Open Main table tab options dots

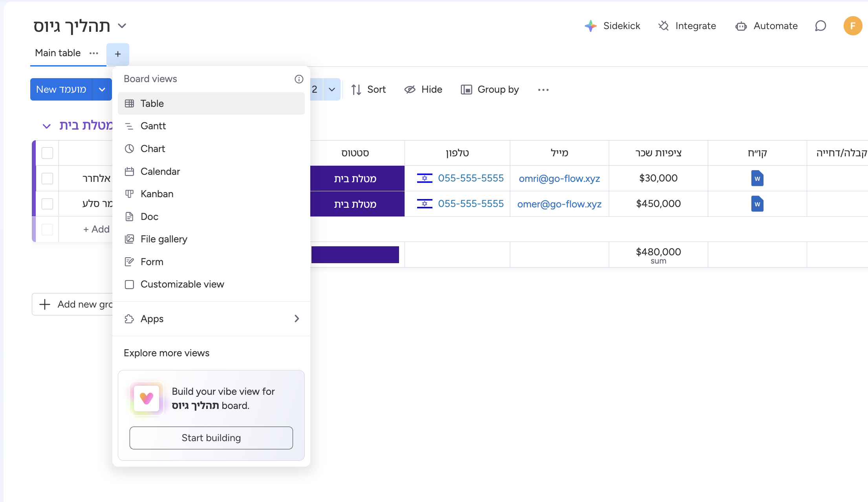coord(94,53)
